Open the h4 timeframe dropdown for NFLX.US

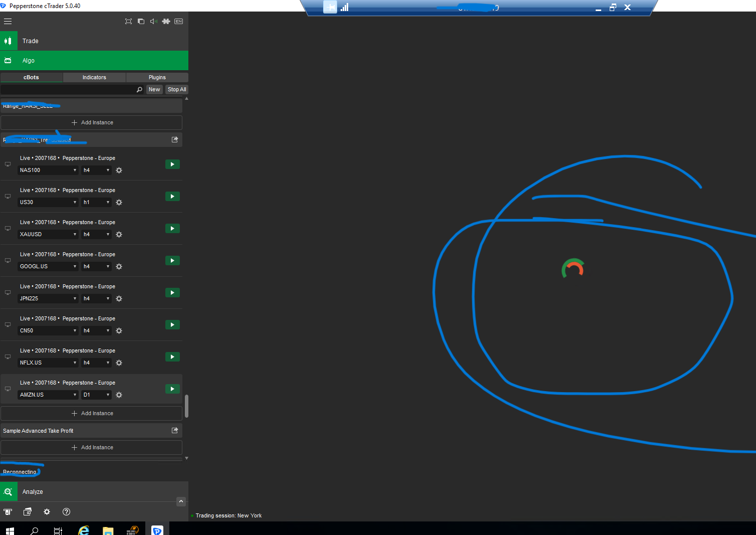96,363
